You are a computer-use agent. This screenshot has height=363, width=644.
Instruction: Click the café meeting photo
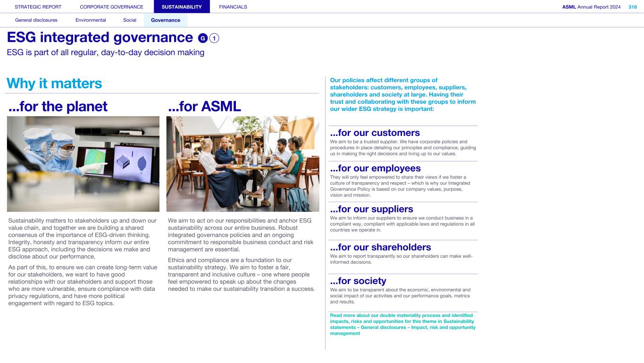pos(243,164)
